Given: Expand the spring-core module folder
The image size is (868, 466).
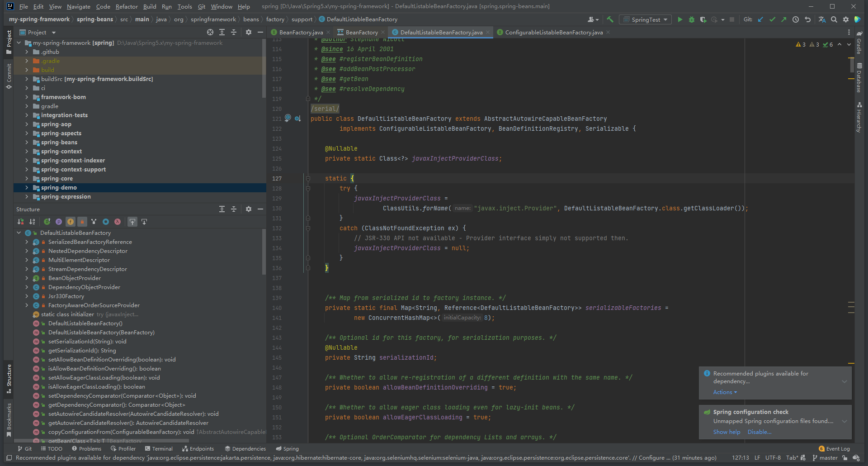Looking at the screenshot, I should click(27, 178).
